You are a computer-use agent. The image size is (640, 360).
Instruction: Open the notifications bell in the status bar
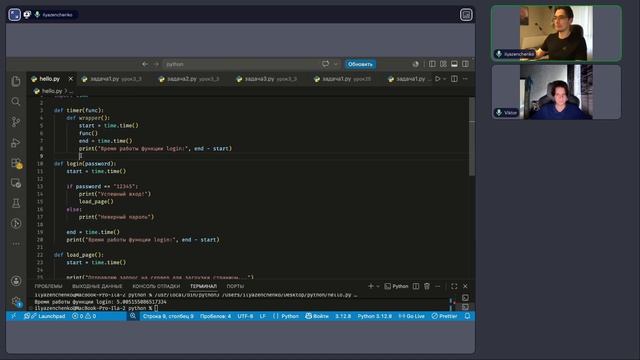point(467,316)
